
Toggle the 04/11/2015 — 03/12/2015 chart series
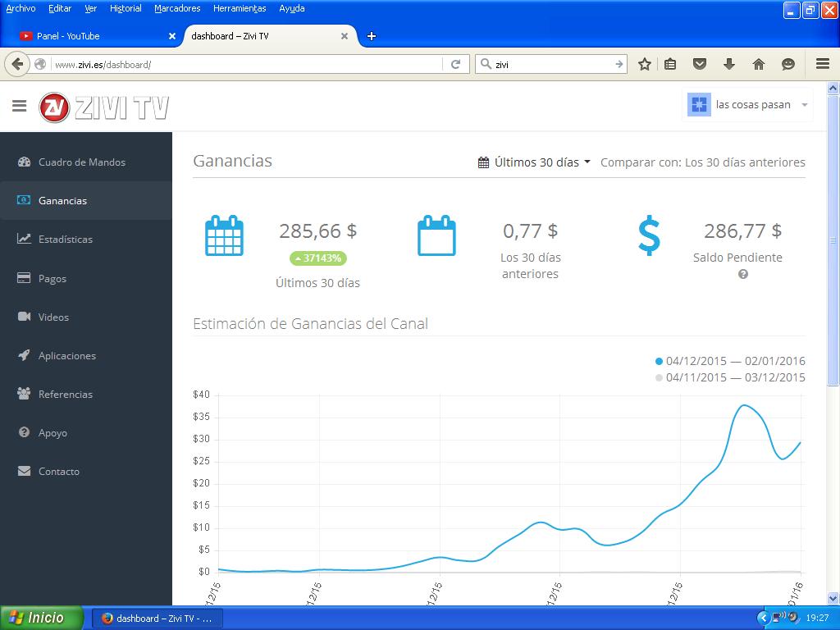coord(730,377)
